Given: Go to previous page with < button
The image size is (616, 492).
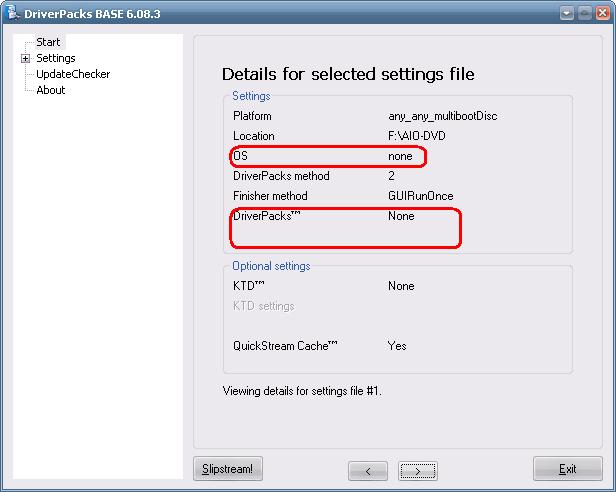Looking at the screenshot, I should click(x=369, y=469).
